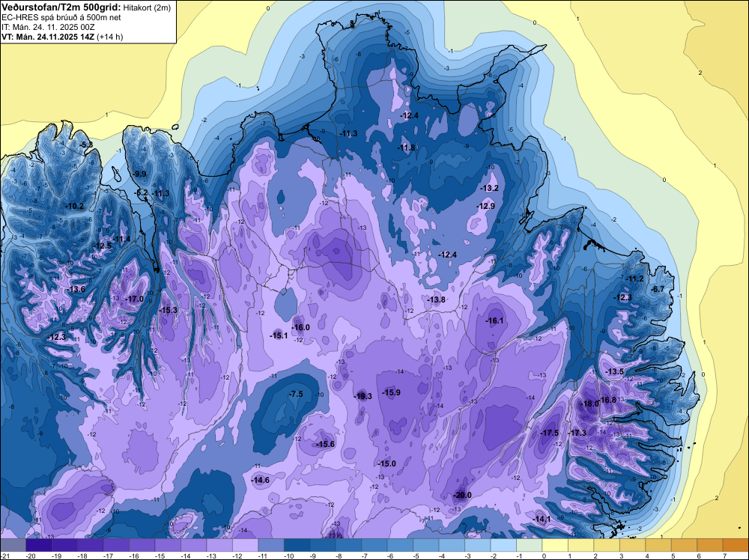Select the -16.0 temperature label
Image resolution: width=749 pixels, height=560 pixels.
[x=301, y=327]
